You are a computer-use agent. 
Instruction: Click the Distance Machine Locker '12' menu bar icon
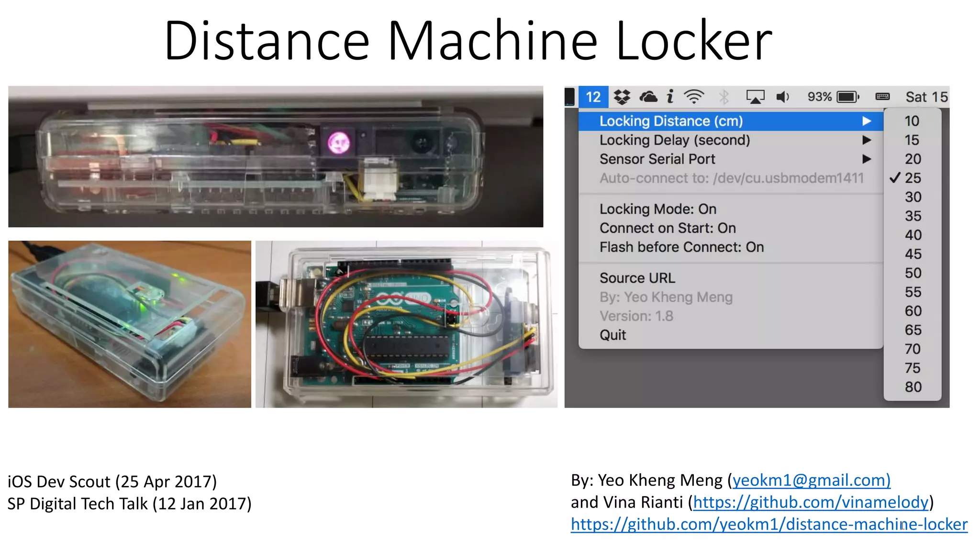[593, 97]
